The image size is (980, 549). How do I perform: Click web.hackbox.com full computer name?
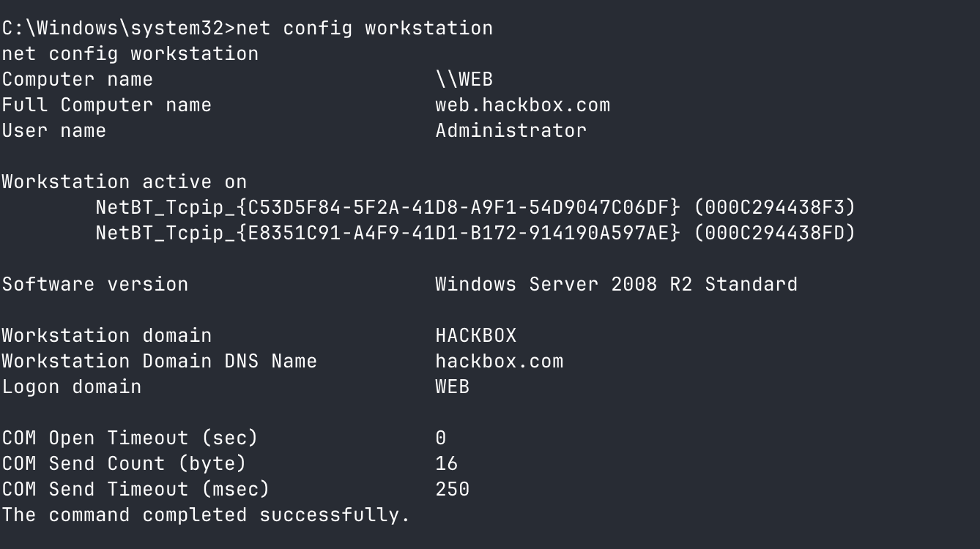pyautogui.click(x=522, y=105)
